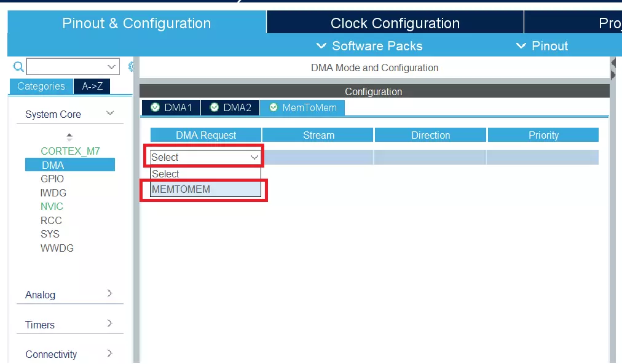This screenshot has width=622, height=364.
Task: Switch to the Clock Configuration tab
Action: [x=394, y=23]
